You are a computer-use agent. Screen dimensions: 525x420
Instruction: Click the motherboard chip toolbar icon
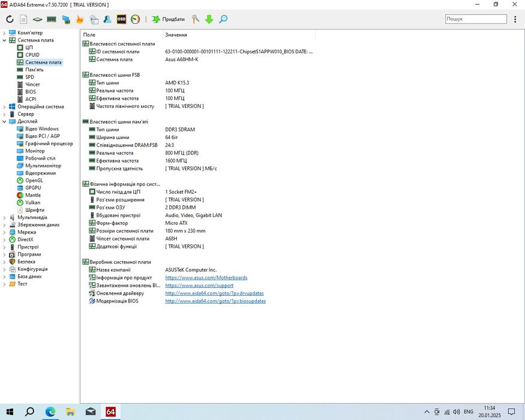tap(37, 19)
